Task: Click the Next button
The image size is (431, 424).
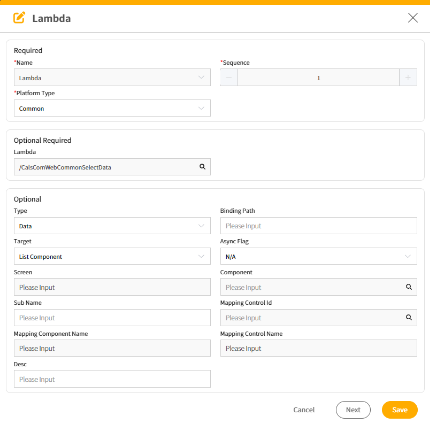Action: (x=353, y=410)
